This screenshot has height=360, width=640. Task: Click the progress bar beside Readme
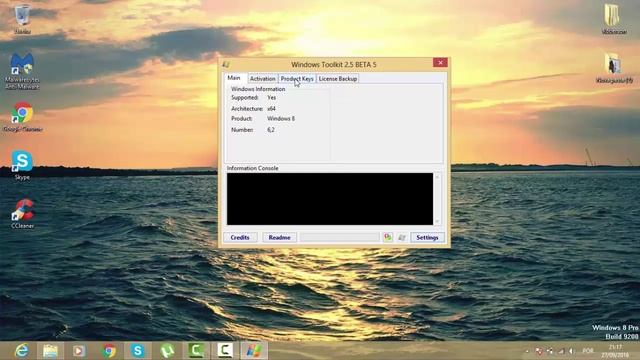coord(340,238)
